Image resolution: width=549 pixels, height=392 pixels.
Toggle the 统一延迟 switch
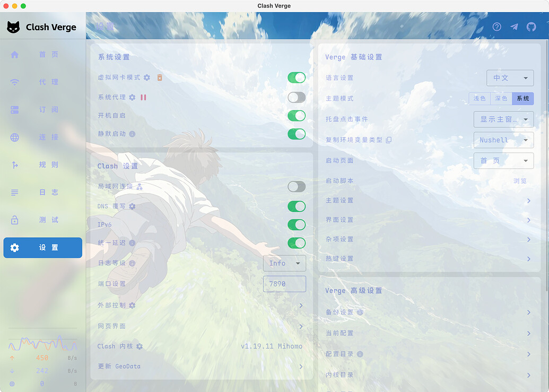point(297,243)
